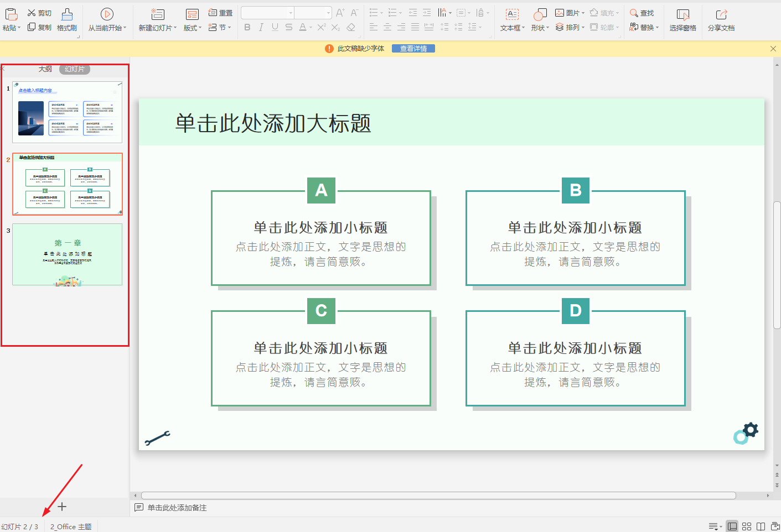Switch to the Outline (大纲) tab
The image size is (781, 532).
pyautogui.click(x=45, y=69)
